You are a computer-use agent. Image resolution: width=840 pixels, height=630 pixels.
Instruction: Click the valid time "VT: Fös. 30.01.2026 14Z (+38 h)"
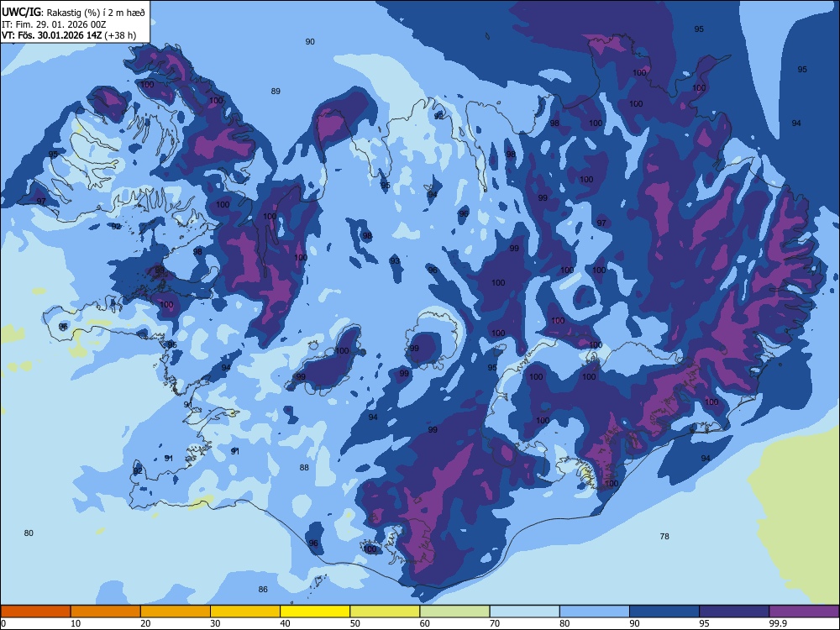coord(69,35)
